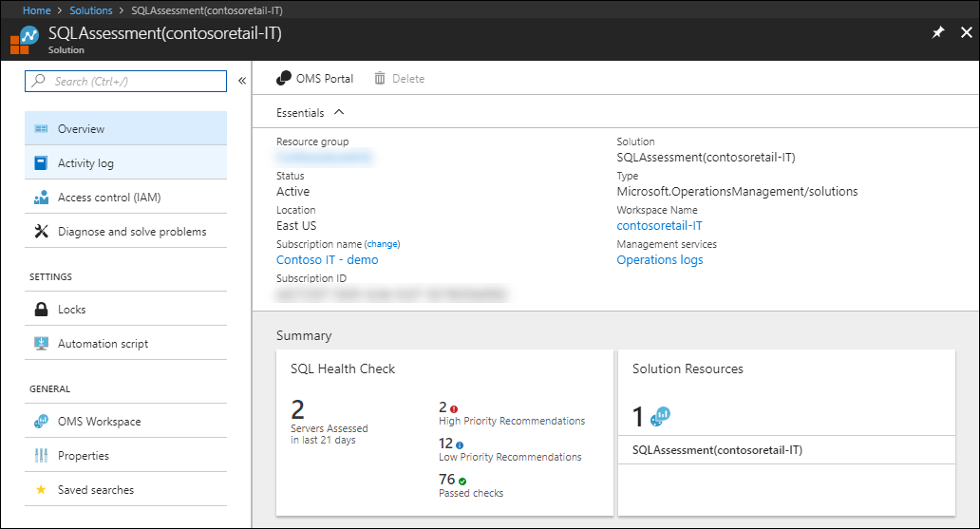The width and height of the screenshot is (980, 529).
Task: Click the Locks padlock icon
Action: (x=41, y=310)
